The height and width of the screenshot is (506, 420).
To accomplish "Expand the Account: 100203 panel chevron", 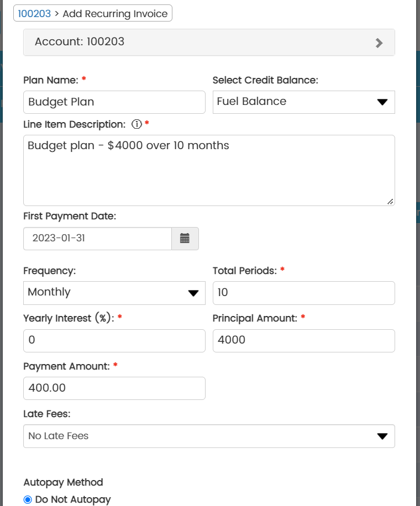I will 379,43.
